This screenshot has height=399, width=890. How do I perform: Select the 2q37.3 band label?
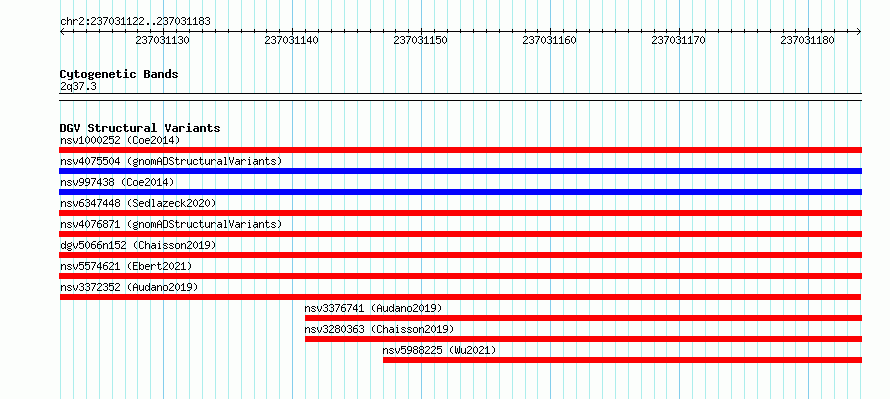(77, 86)
